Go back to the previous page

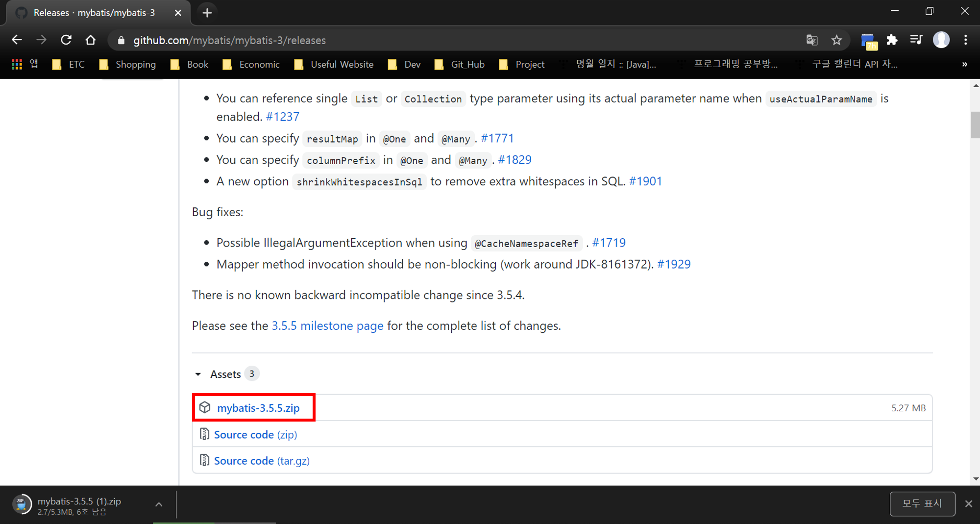click(x=17, y=40)
